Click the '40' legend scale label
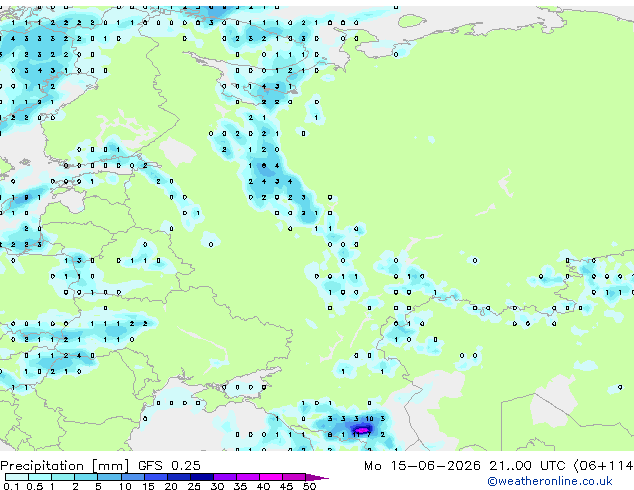The height and width of the screenshot is (490, 634). [263, 486]
